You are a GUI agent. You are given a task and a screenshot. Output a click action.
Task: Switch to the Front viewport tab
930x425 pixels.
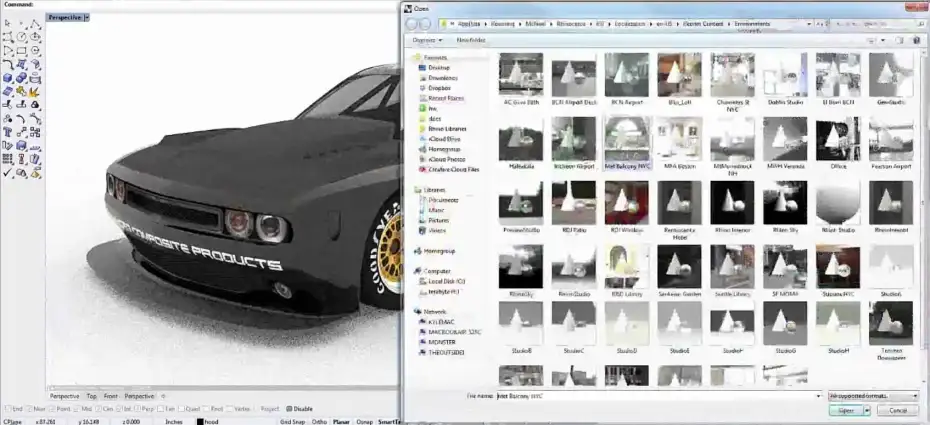tap(111, 397)
